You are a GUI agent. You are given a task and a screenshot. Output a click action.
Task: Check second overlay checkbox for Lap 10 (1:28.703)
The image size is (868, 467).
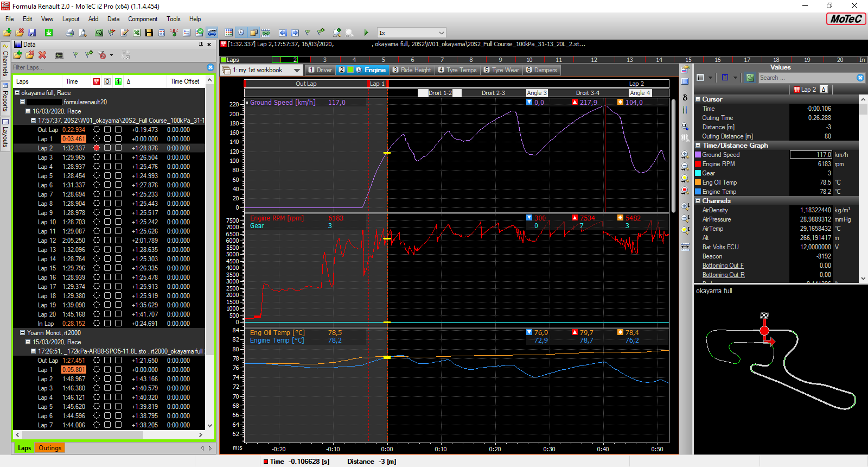point(118,222)
